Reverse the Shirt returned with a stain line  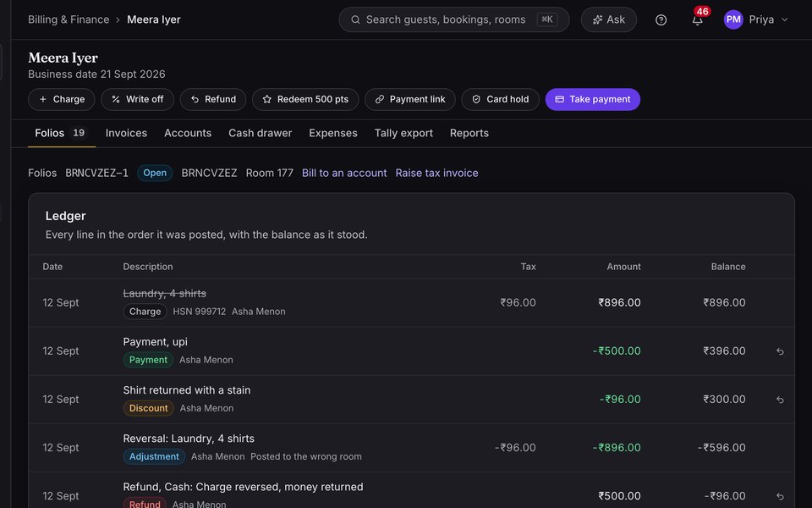coord(780,400)
